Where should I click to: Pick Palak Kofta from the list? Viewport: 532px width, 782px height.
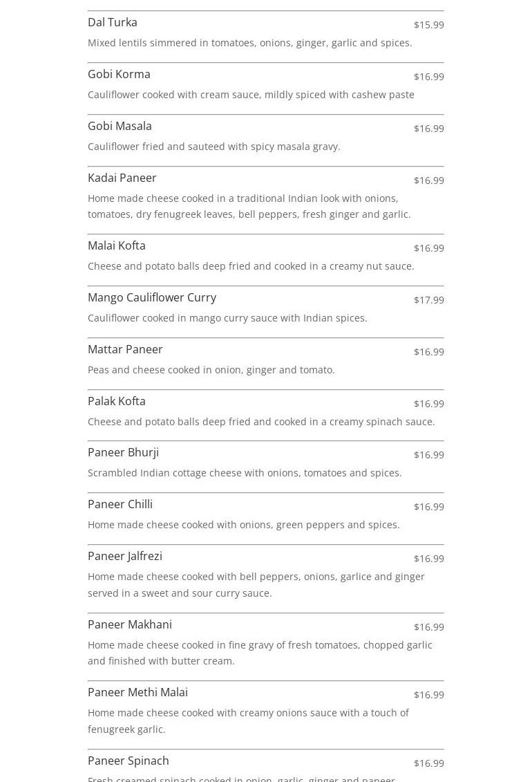117,402
